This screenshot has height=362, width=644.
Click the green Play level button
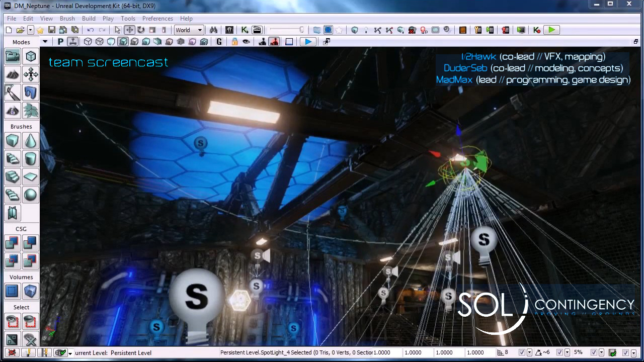(x=552, y=30)
